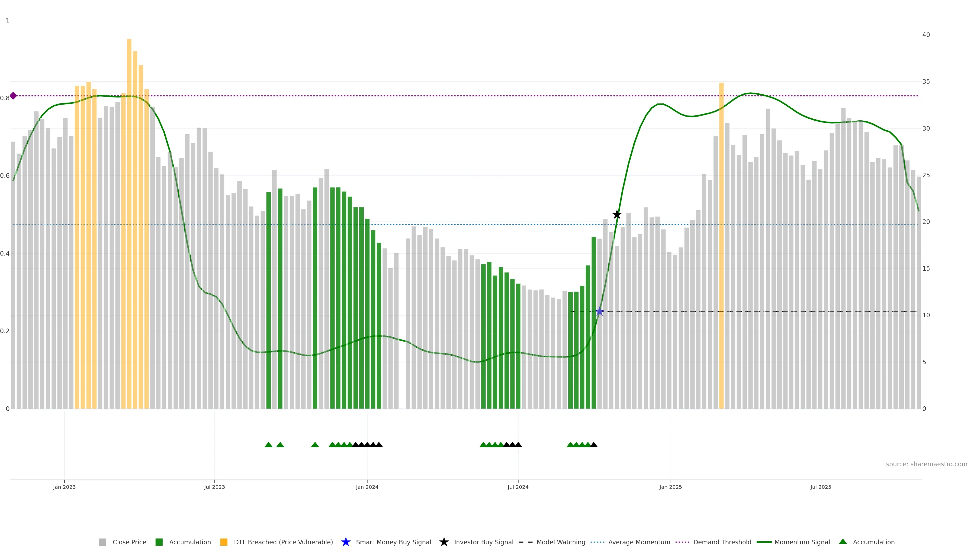Click the black Investor Buy star on the chart
The image size is (980, 551).
pos(617,215)
